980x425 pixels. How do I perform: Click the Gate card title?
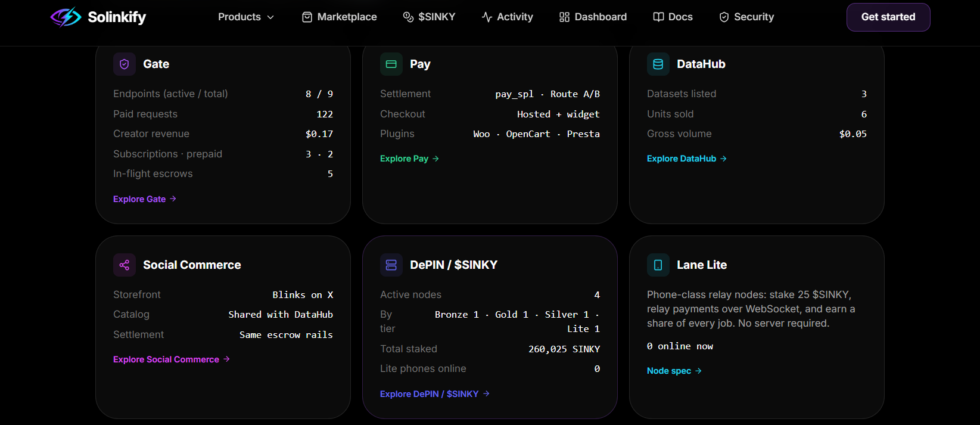click(x=156, y=64)
